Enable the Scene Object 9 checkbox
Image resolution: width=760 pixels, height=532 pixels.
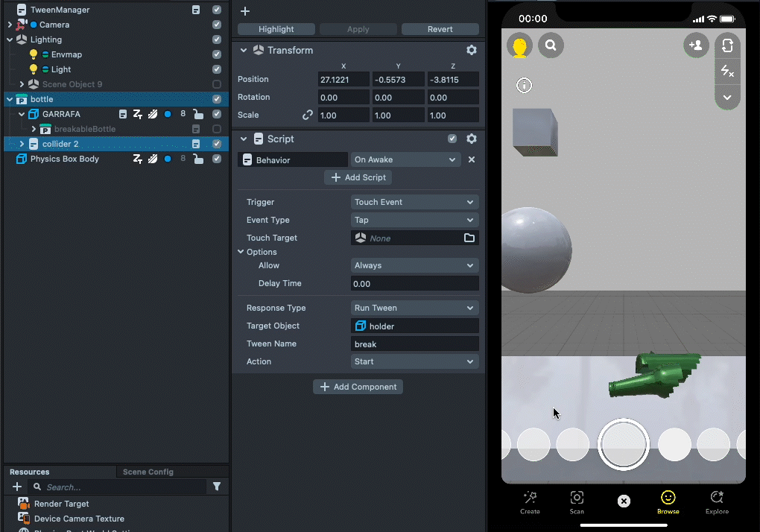tap(217, 84)
